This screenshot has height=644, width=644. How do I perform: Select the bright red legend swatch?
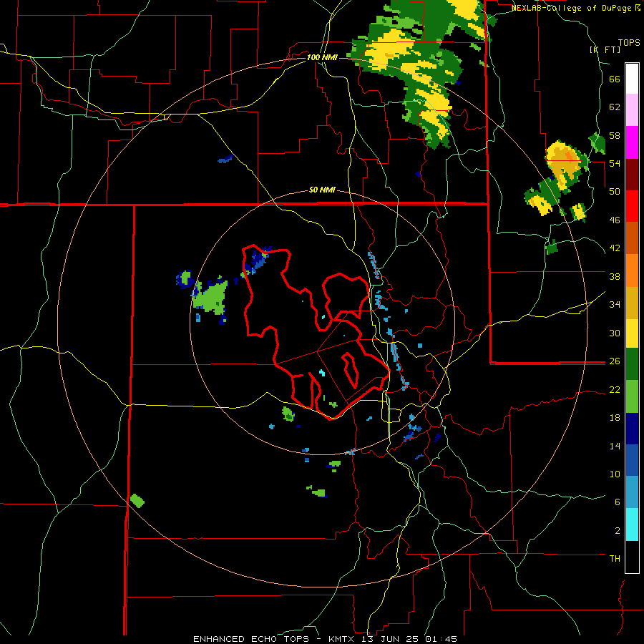(632, 206)
